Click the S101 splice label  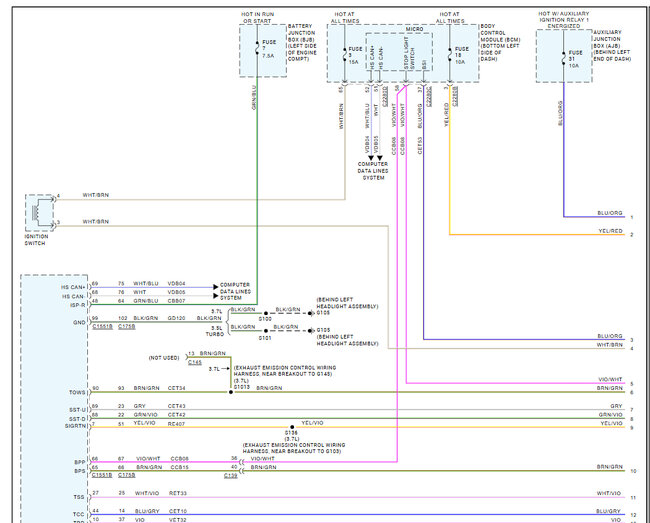pyautogui.click(x=265, y=338)
